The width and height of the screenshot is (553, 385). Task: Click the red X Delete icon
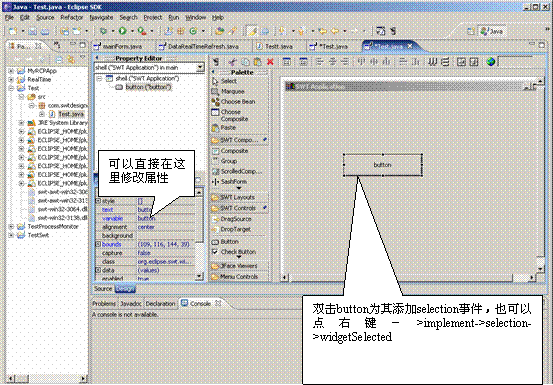point(270,62)
